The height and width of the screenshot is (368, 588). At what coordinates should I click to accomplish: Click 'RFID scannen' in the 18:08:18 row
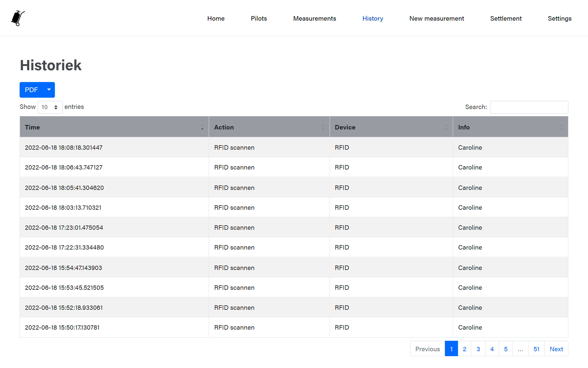pyautogui.click(x=234, y=147)
